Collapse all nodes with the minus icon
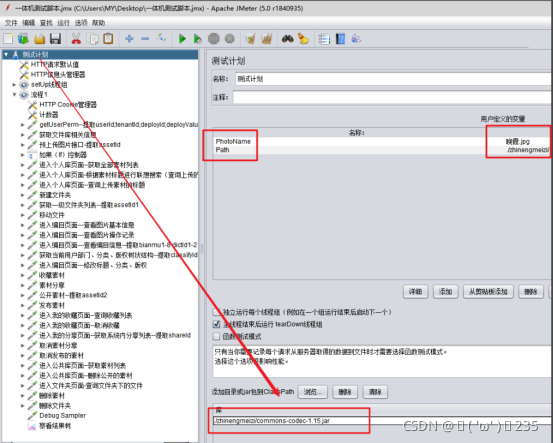This screenshot has width=553, height=443. (x=145, y=38)
